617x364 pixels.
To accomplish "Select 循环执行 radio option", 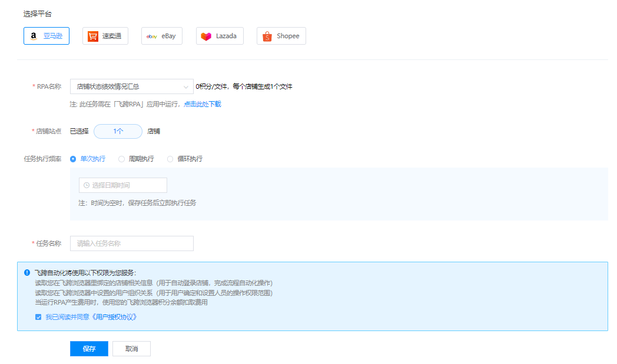I will click(171, 159).
